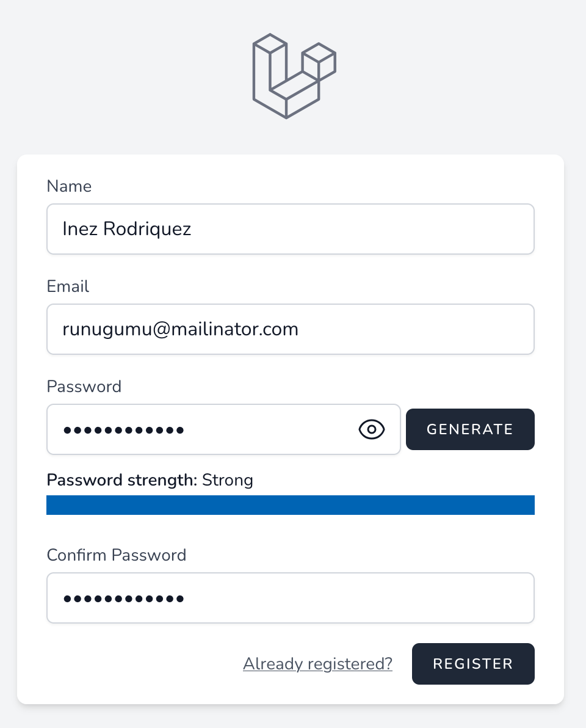
Task: Submit the form with Register button
Action: [x=473, y=664]
